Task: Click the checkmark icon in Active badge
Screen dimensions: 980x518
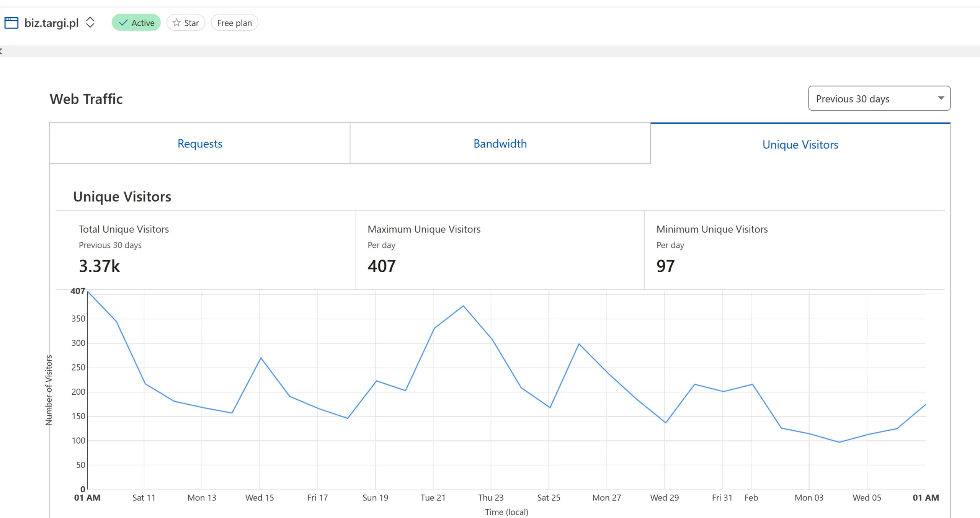Action: (x=123, y=23)
